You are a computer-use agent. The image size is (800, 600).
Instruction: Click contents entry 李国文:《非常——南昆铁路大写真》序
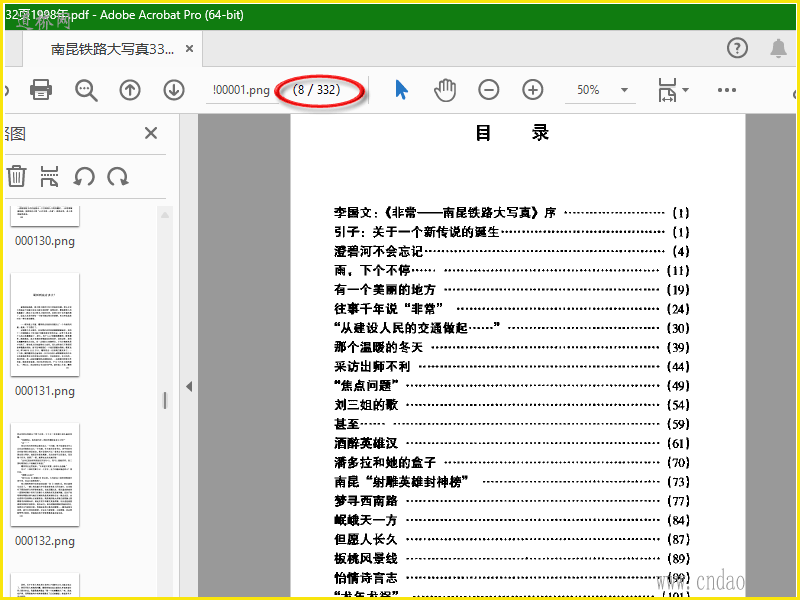coord(445,213)
